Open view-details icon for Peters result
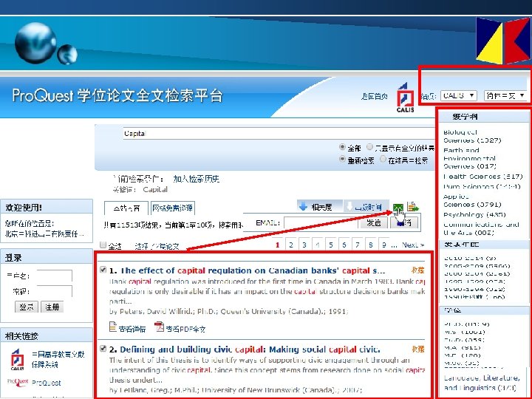 point(113,327)
